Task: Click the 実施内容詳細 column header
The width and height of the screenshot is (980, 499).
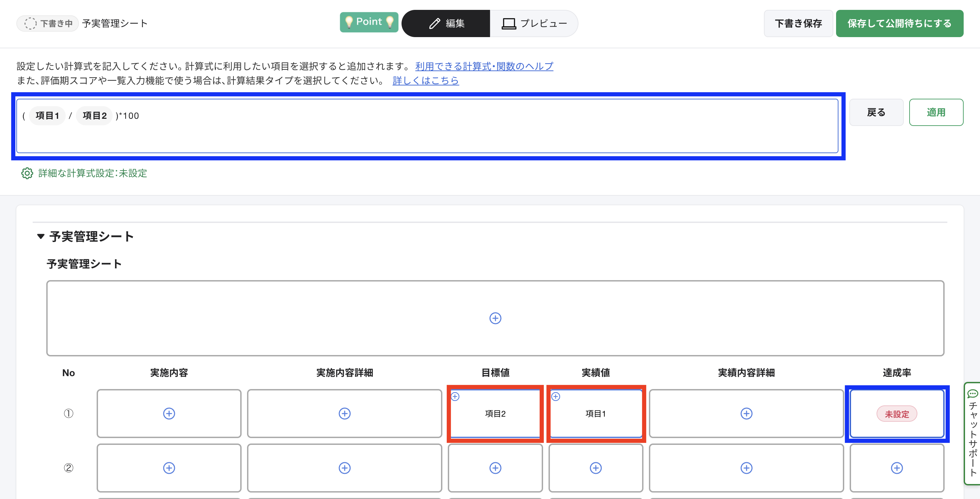Action: tap(344, 373)
